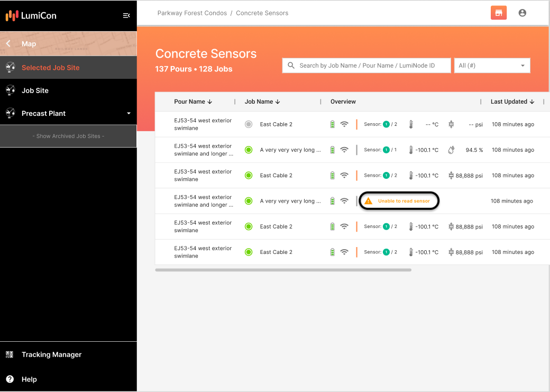This screenshot has height=392, width=550.
Task: Open the All (#) filter dropdown
Action: (492, 65)
